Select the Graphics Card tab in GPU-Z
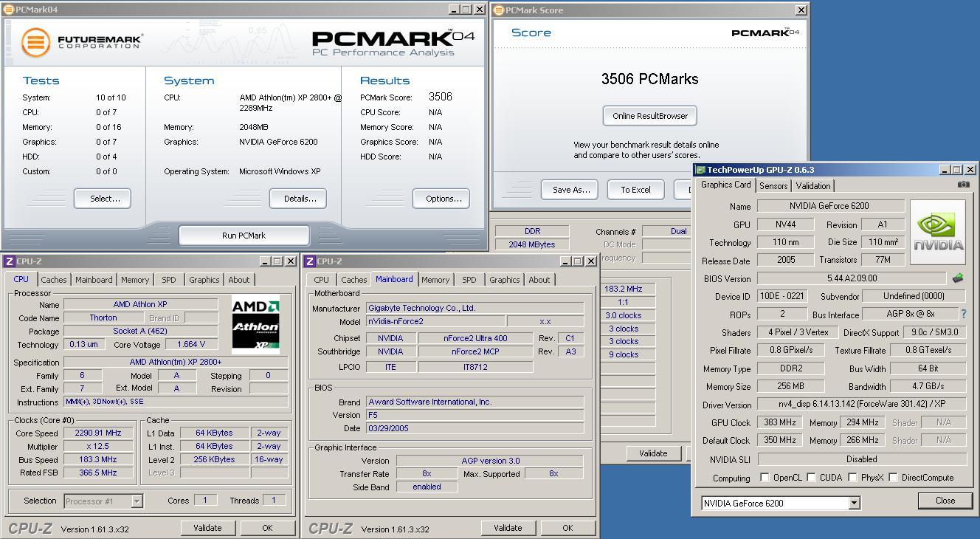 725,185
